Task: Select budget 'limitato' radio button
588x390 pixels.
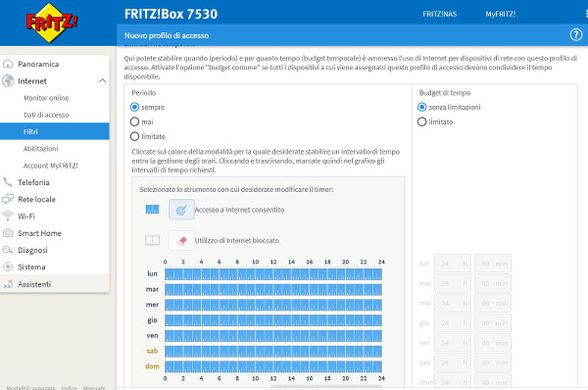Action: 421,122
